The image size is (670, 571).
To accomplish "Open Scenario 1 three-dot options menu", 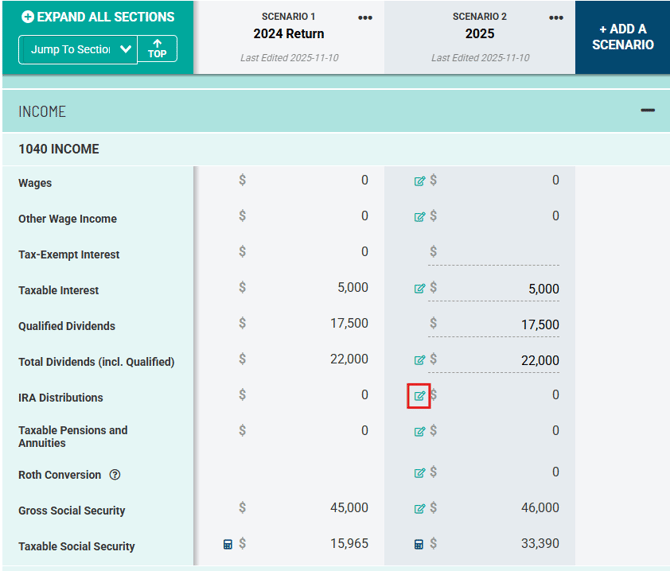I will tap(366, 18).
